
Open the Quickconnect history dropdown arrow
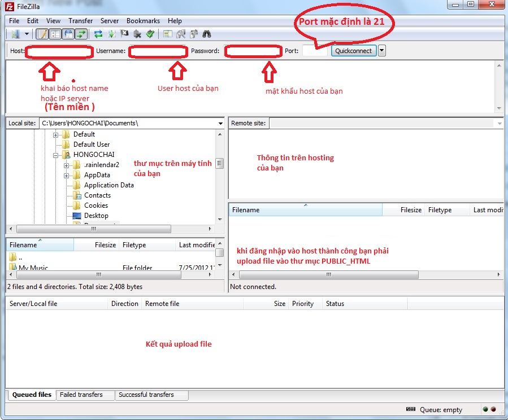pos(382,51)
